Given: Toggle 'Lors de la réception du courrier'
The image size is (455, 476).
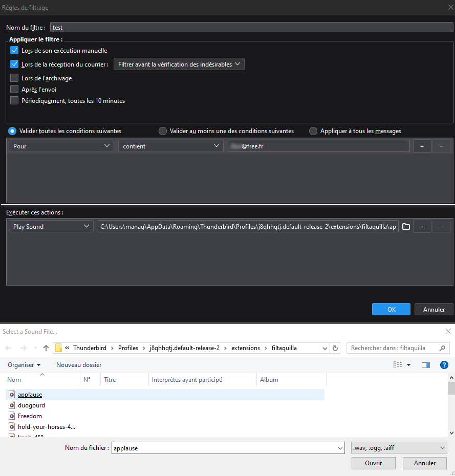Looking at the screenshot, I should pyautogui.click(x=14, y=64).
